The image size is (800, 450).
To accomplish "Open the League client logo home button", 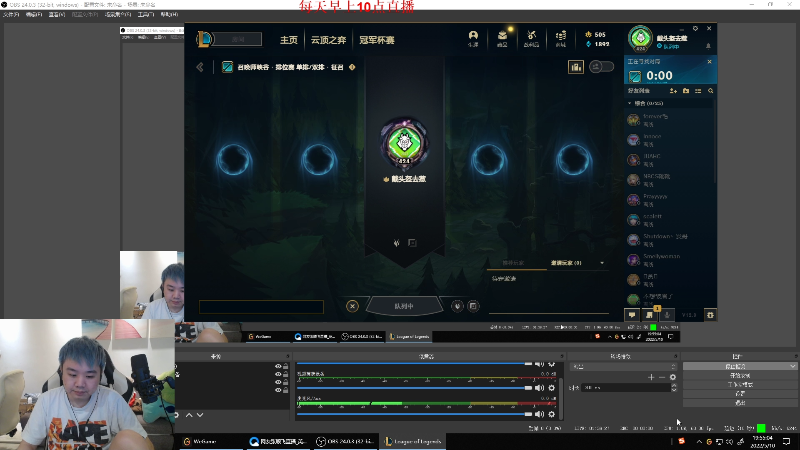I will pos(205,39).
